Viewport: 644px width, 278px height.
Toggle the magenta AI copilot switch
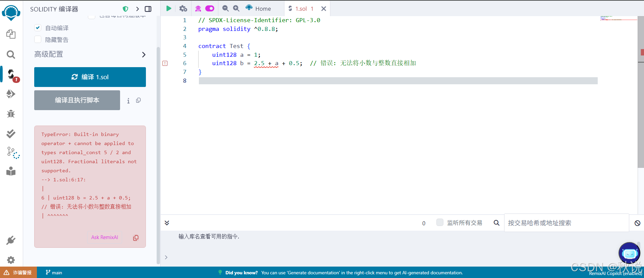(210, 8)
